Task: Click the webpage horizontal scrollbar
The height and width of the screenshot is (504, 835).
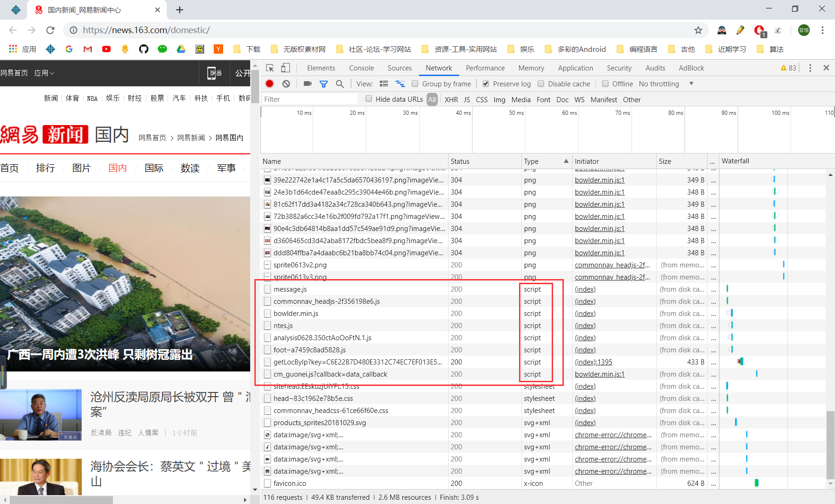Action: coord(62,500)
